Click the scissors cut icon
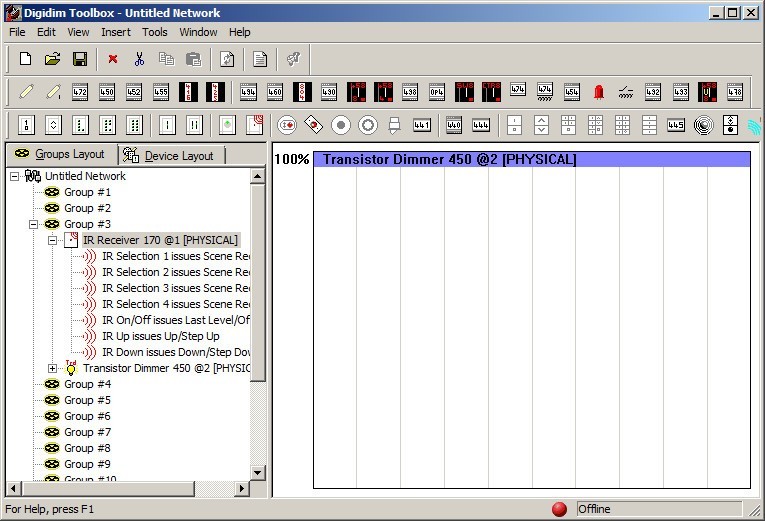This screenshot has width=765, height=521. coord(140,59)
